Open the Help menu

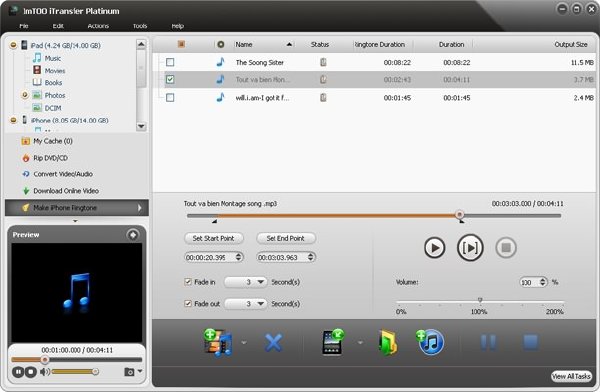pos(178,26)
